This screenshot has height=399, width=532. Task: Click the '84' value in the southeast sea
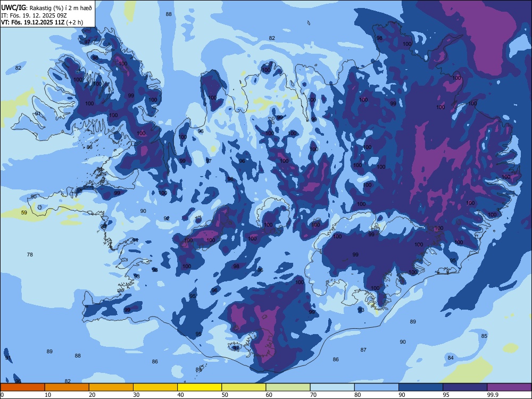(451, 358)
